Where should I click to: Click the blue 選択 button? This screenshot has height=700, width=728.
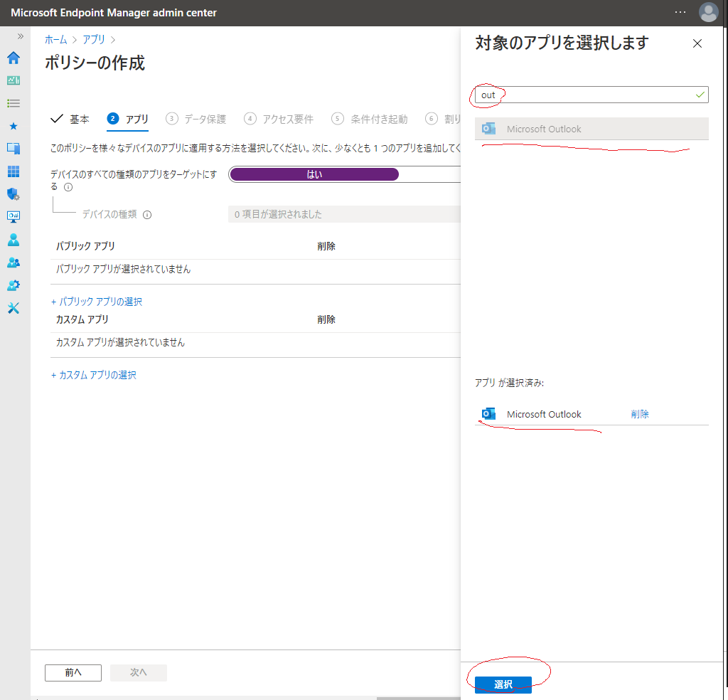pyautogui.click(x=503, y=684)
